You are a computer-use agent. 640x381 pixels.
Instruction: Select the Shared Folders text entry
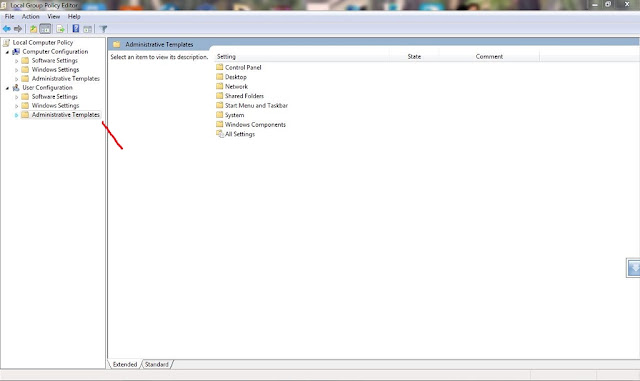click(x=244, y=96)
